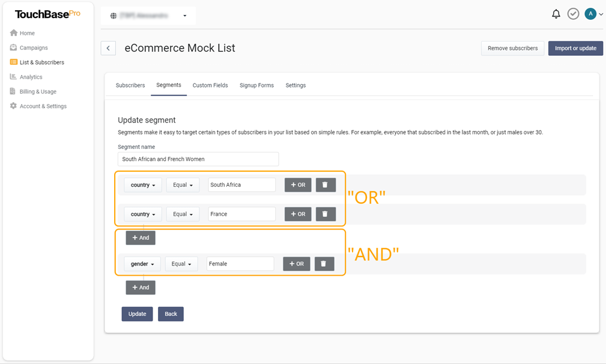The height and width of the screenshot is (364, 606).
Task: Click the bottom + And button
Action: point(141,288)
